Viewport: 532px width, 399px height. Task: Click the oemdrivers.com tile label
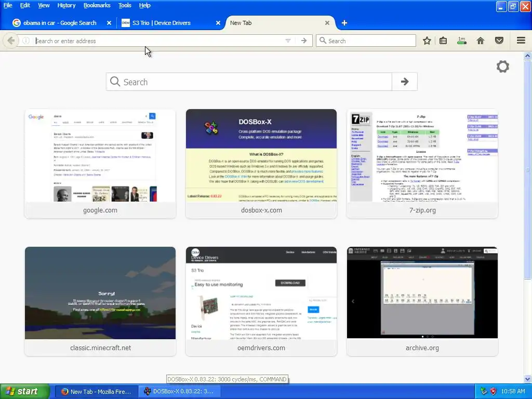(261, 348)
